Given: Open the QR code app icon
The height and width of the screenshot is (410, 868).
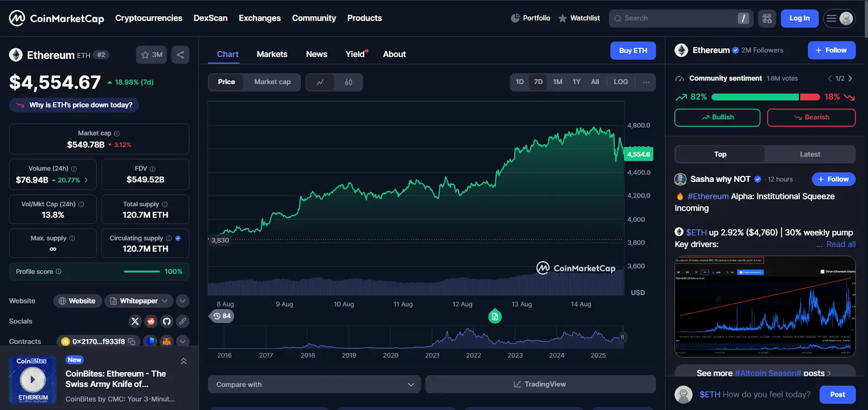Looking at the screenshot, I should 767,18.
